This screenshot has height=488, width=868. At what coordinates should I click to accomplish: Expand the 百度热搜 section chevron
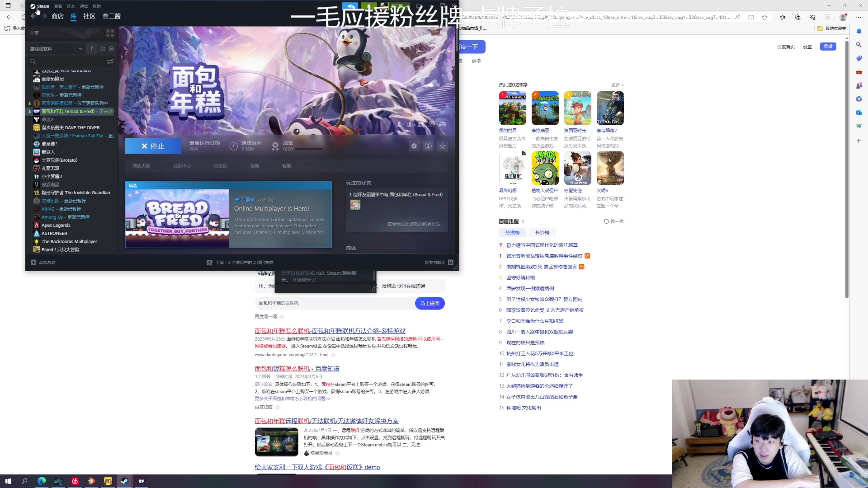click(523, 221)
